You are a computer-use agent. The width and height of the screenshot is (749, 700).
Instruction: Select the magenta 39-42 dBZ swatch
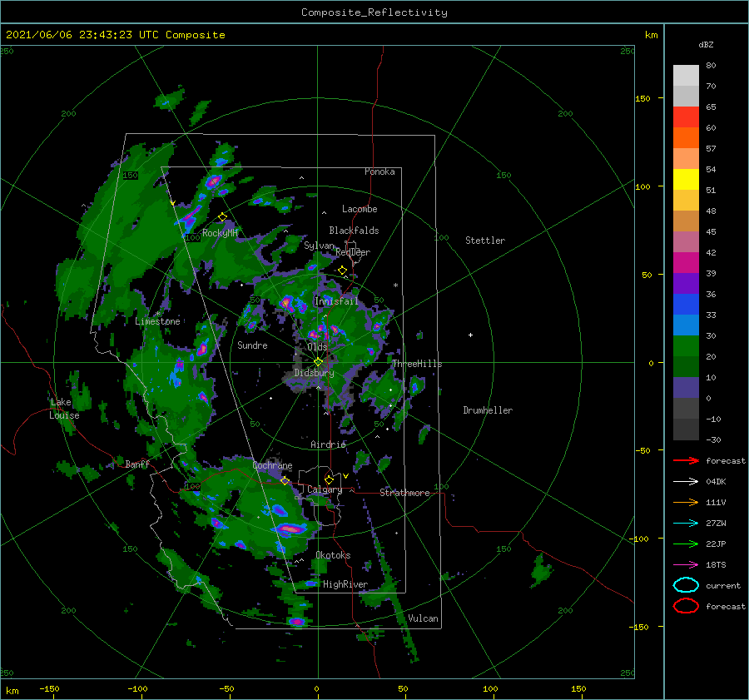click(686, 262)
